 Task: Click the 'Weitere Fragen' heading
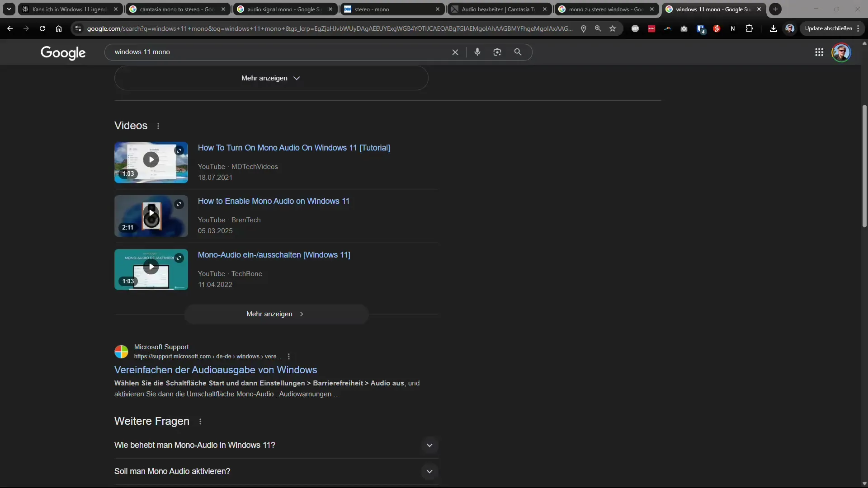tap(152, 421)
